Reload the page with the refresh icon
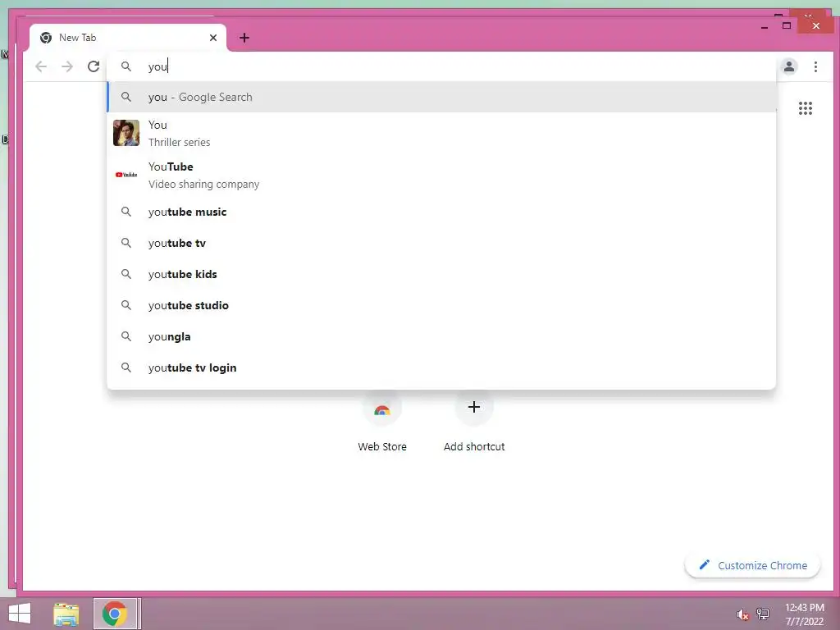Viewport: 840px width, 630px height. tap(94, 66)
